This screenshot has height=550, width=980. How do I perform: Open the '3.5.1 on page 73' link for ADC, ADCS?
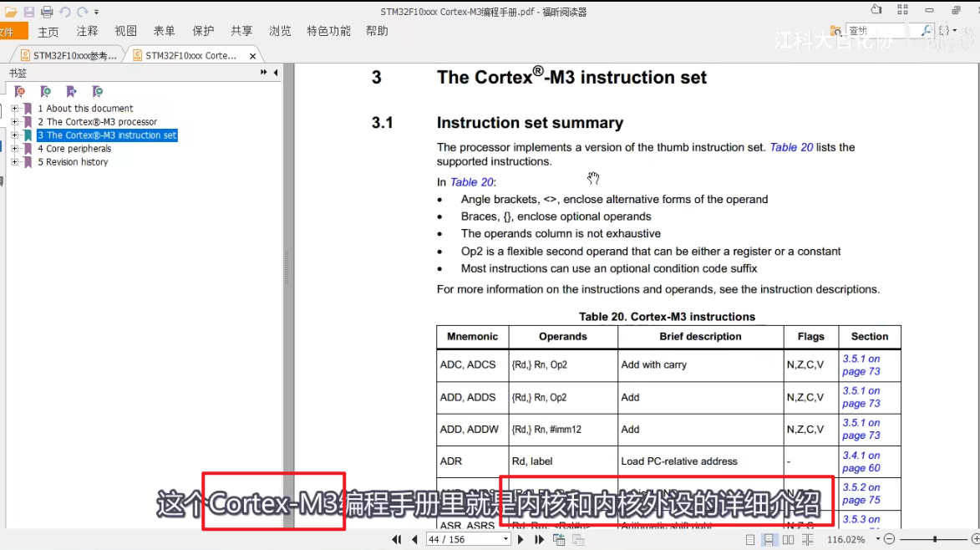(861, 365)
